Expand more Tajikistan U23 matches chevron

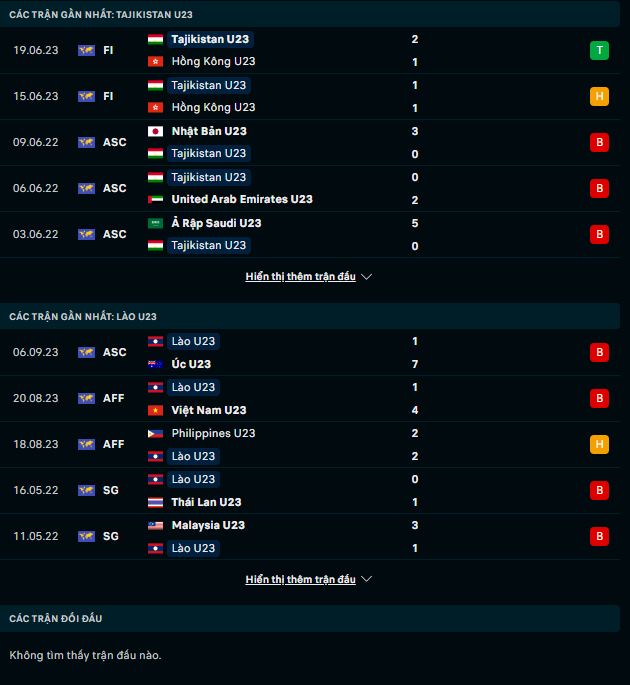point(366,277)
